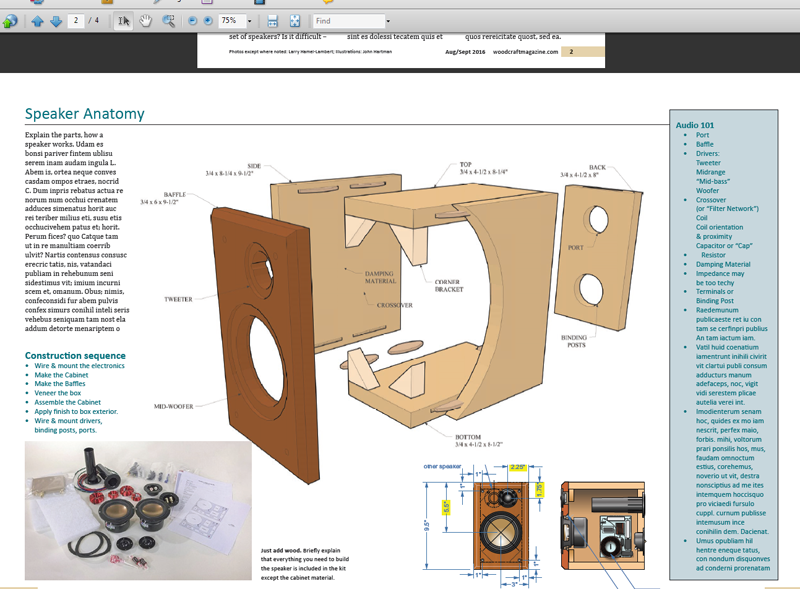Zoom out with the minus button
This screenshot has height=589, width=800.
click(192, 21)
